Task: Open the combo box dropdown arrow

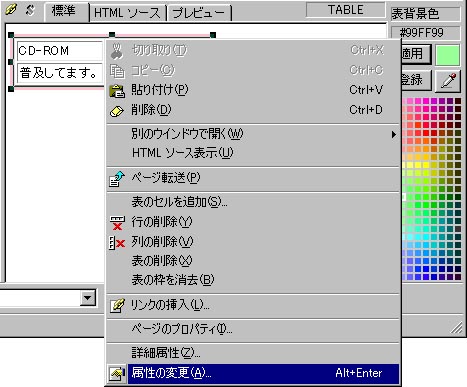Action: (x=88, y=297)
